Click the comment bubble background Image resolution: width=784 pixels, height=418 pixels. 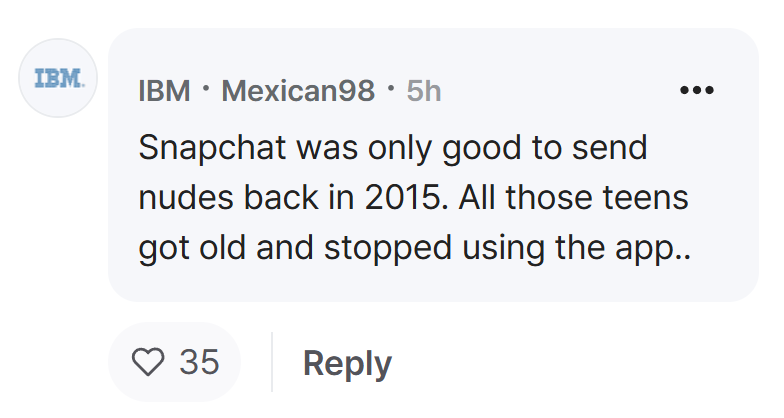(433, 164)
